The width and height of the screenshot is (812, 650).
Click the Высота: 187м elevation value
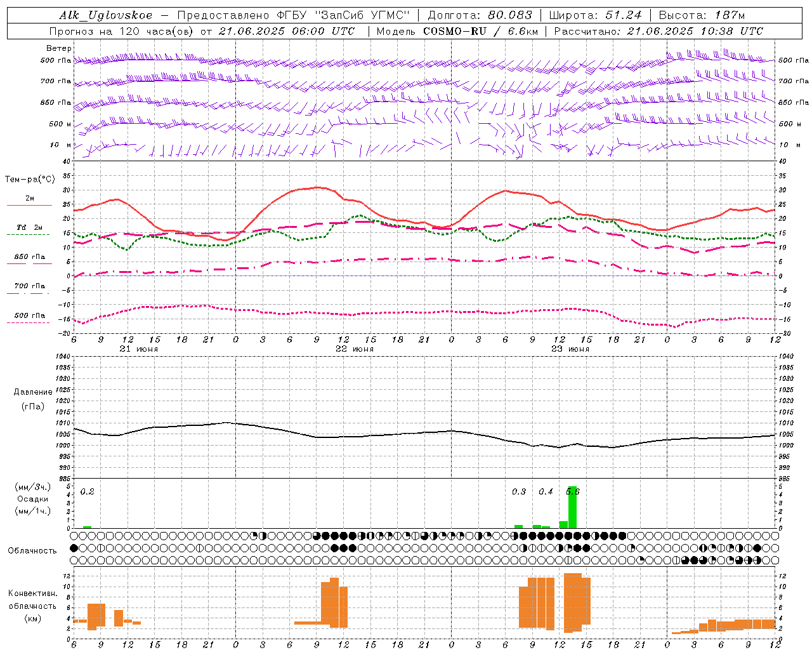(x=702, y=15)
